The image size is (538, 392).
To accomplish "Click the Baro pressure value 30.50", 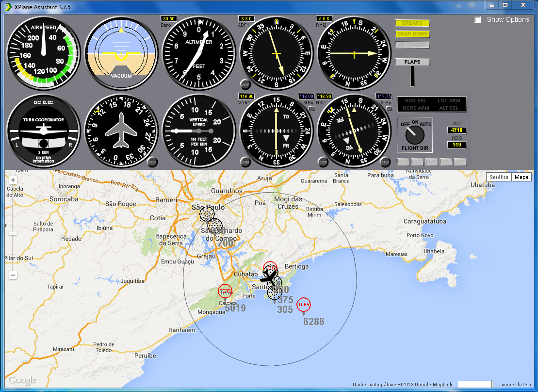I will click(168, 18).
